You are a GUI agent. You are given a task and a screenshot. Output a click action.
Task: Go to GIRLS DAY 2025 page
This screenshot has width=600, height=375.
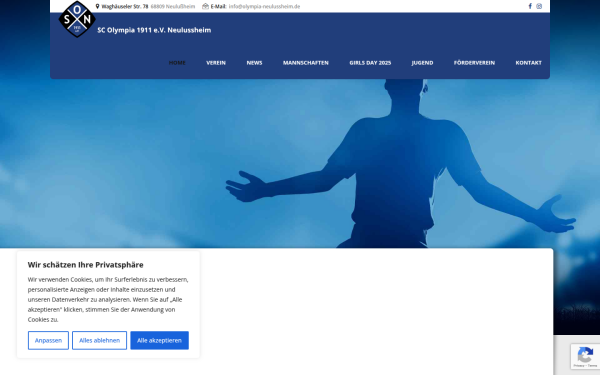pos(370,63)
